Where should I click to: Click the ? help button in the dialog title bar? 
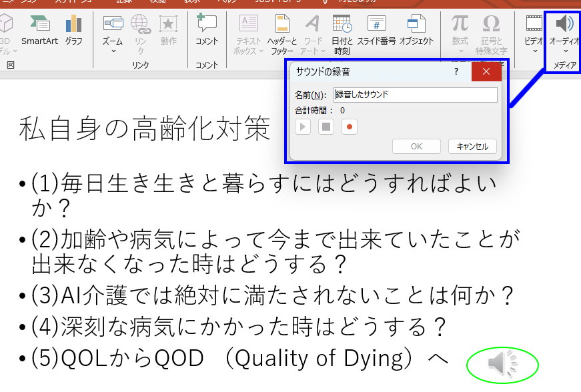(456, 71)
